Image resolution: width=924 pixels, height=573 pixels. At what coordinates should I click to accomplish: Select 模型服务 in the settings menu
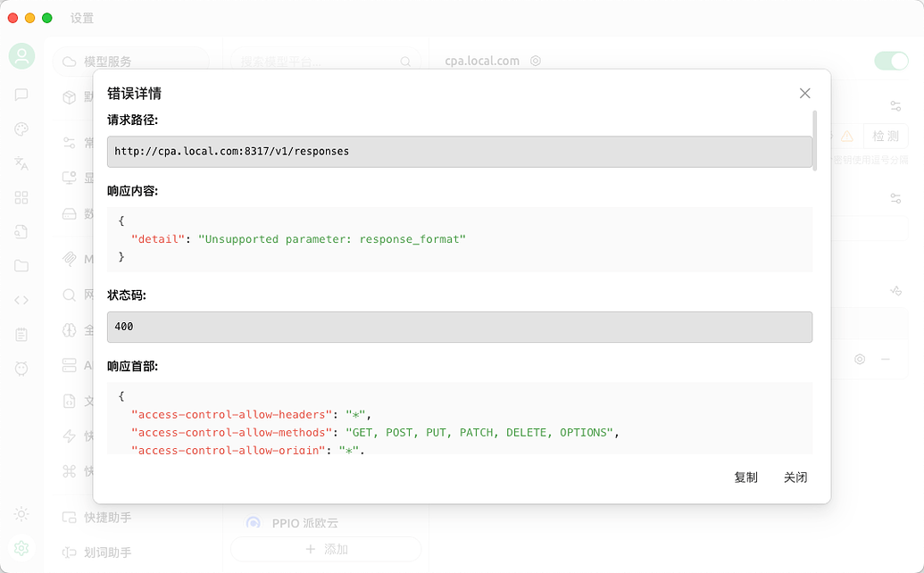tap(131, 62)
